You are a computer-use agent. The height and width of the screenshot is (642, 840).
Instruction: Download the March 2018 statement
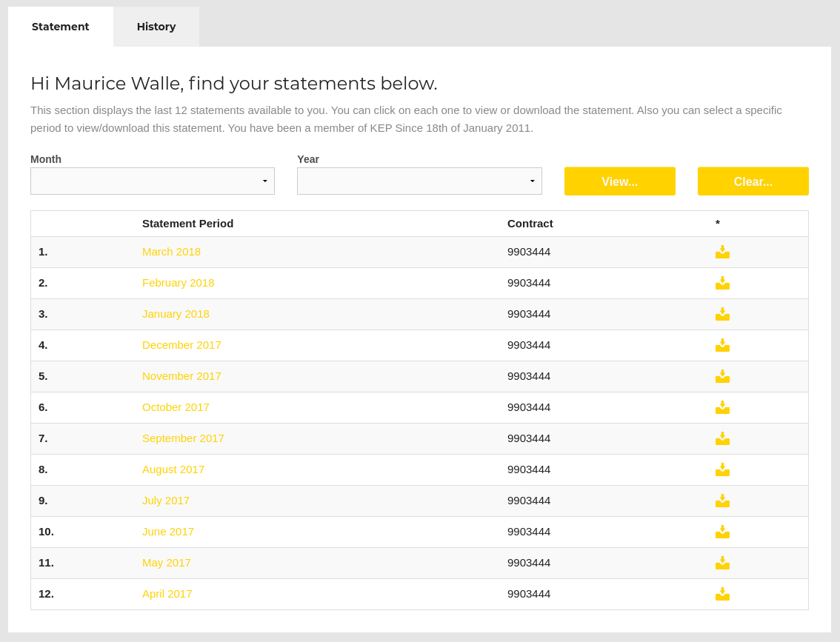click(722, 253)
